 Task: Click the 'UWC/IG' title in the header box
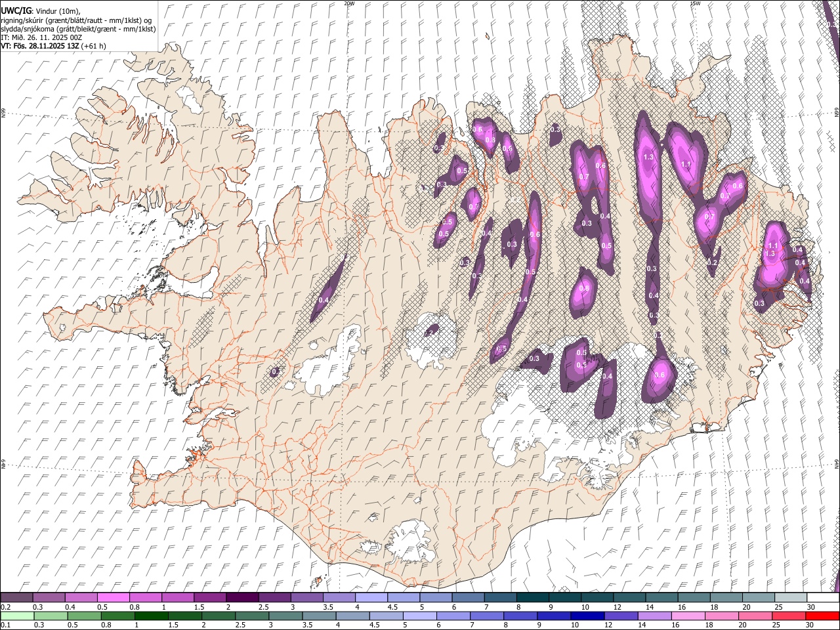pyautogui.click(x=16, y=11)
